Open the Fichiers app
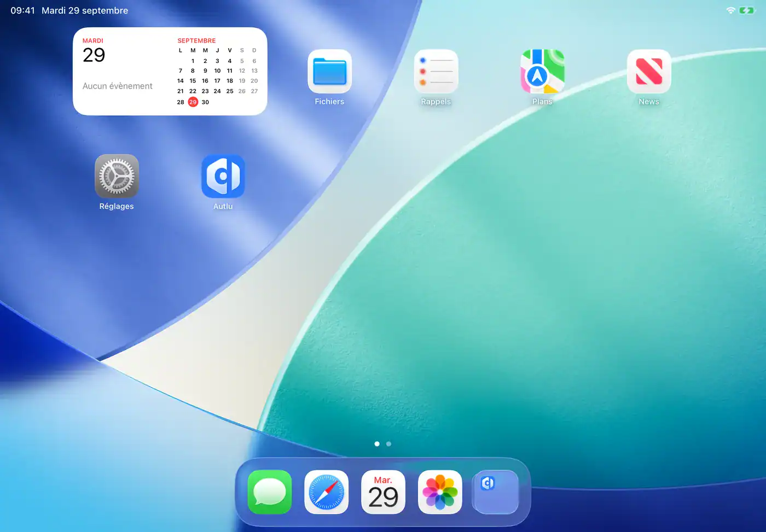The width and height of the screenshot is (766, 532). click(329, 72)
